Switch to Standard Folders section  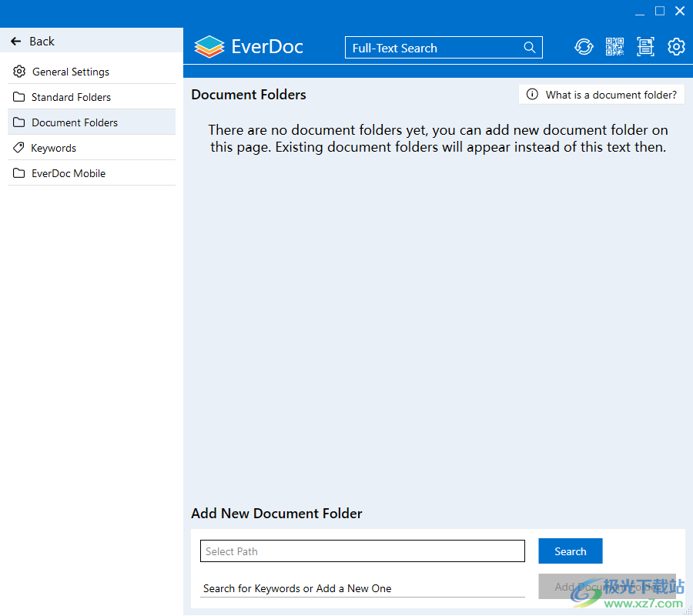point(92,97)
